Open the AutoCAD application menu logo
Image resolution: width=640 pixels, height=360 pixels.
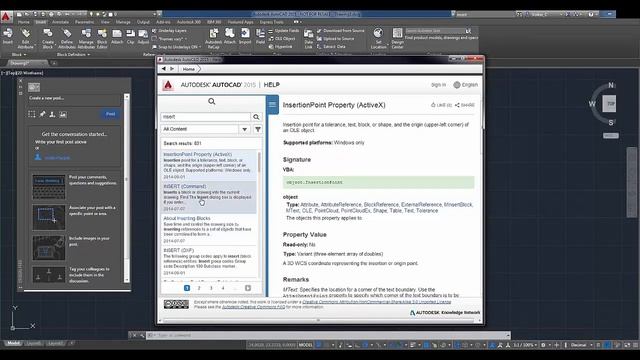click(6, 17)
